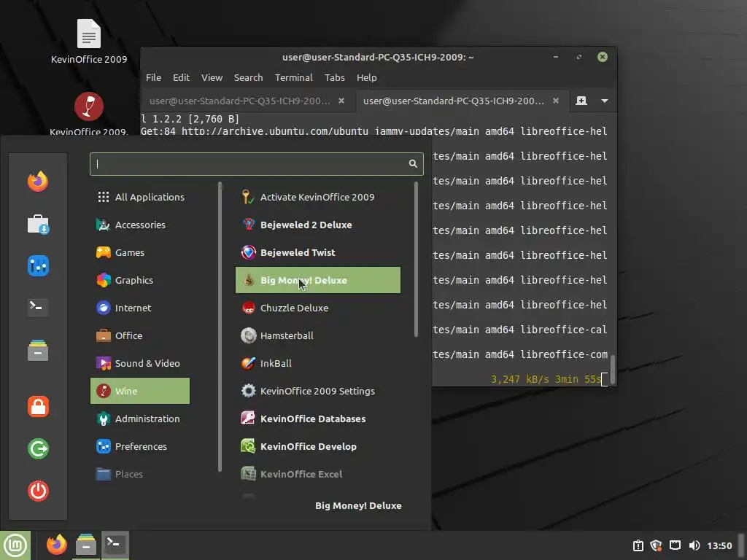Open the terminal File menu
Image resolution: width=747 pixels, height=560 pixels.
click(x=153, y=77)
